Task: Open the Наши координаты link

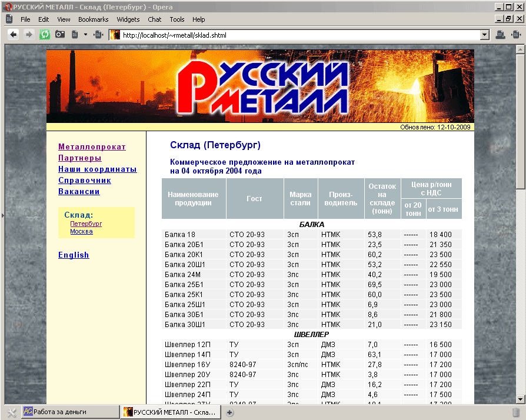Action: pyautogui.click(x=98, y=169)
